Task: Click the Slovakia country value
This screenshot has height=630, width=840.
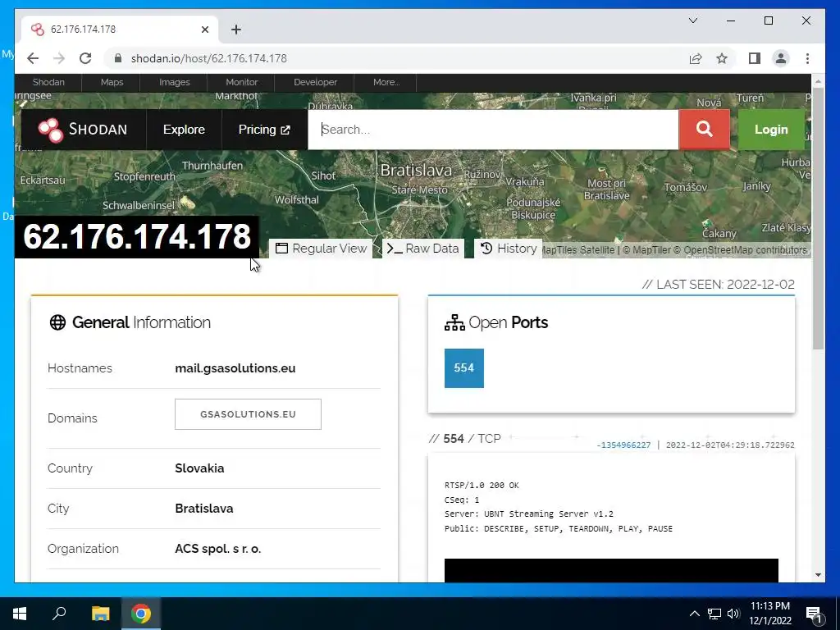Action: [199, 468]
